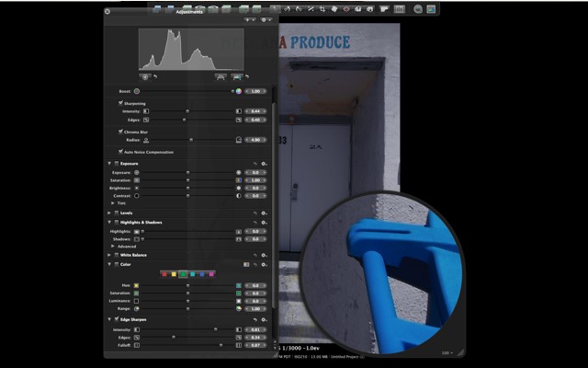Click the auto levels separate RGB button
This screenshot has height=368, width=588.
236,76
